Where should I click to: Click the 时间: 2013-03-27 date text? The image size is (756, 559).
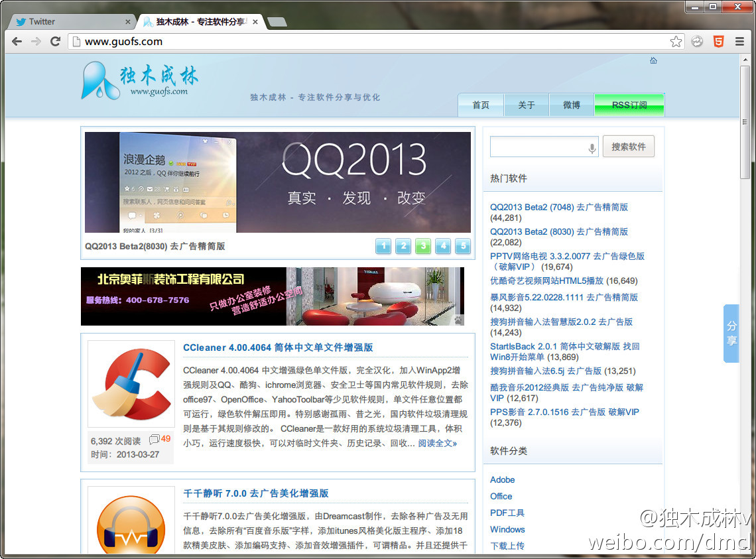(125, 454)
